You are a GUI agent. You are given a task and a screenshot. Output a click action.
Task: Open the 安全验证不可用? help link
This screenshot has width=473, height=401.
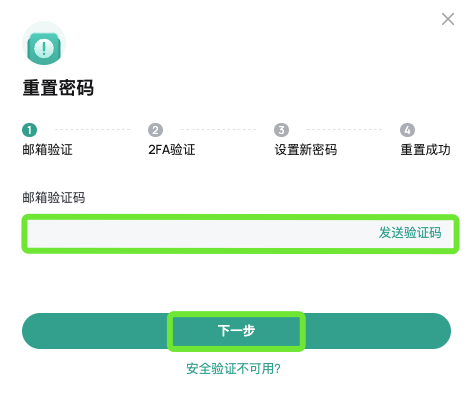233,368
